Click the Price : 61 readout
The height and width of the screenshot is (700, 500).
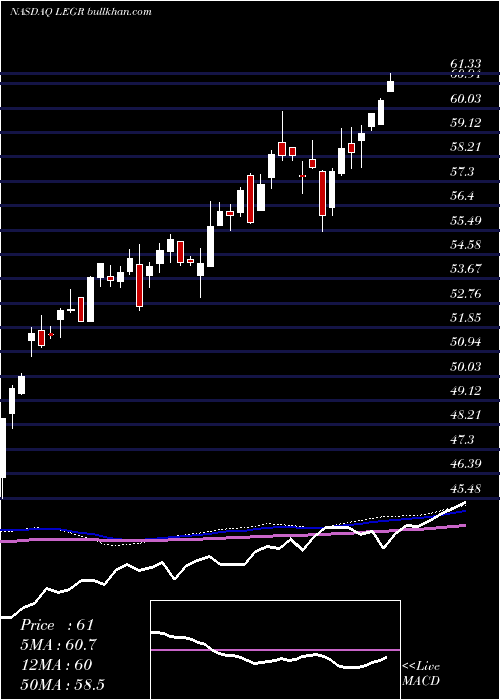coord(57,625)
